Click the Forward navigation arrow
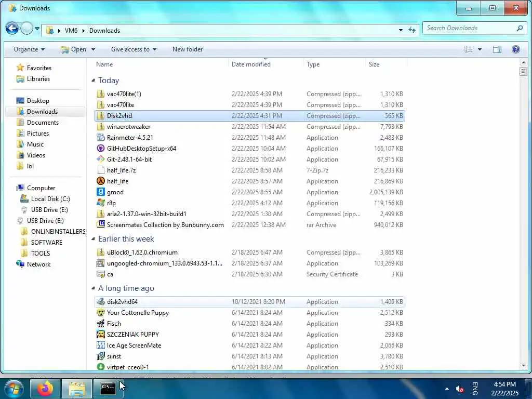The height and width of the screenshot is (399, 532). [26, 29]
